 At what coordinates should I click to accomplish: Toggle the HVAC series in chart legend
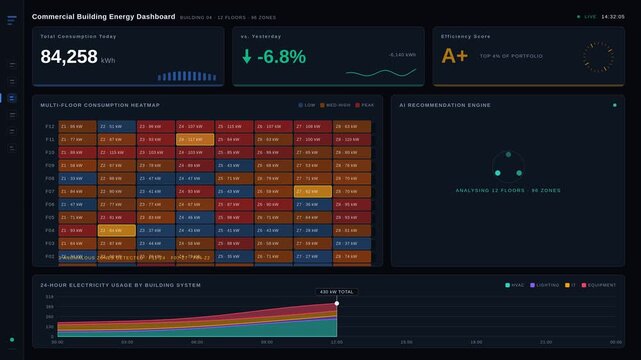(x=515, y=285)
